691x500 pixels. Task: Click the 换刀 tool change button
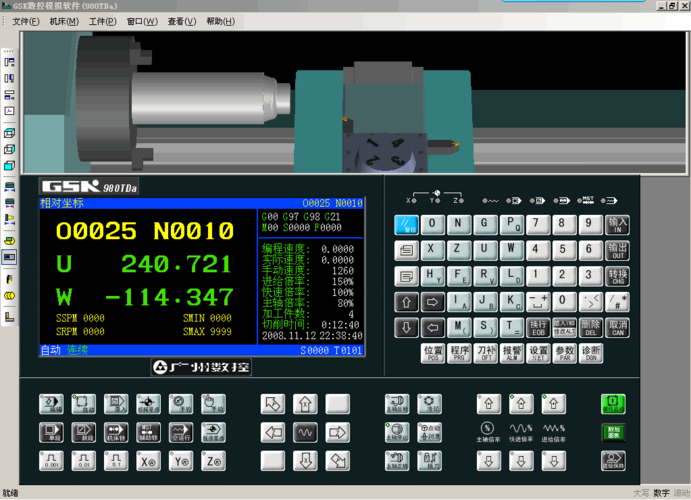[430, 461]
